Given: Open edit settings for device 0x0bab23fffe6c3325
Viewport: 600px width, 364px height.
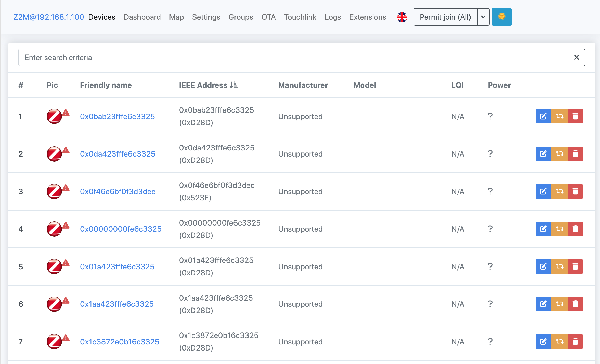Looking at the screenshot, I should 543,116.
